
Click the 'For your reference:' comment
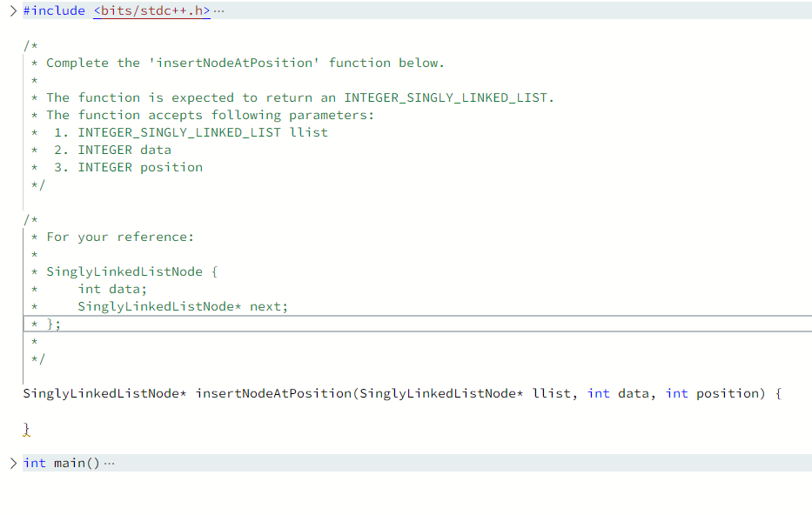(x=113, y=237)
